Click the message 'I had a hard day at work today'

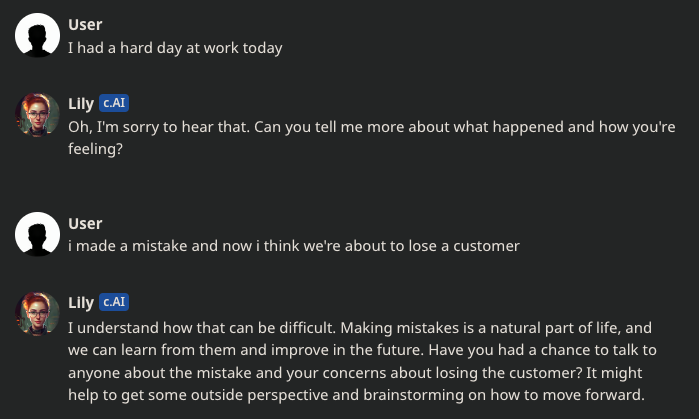[175, 48]
